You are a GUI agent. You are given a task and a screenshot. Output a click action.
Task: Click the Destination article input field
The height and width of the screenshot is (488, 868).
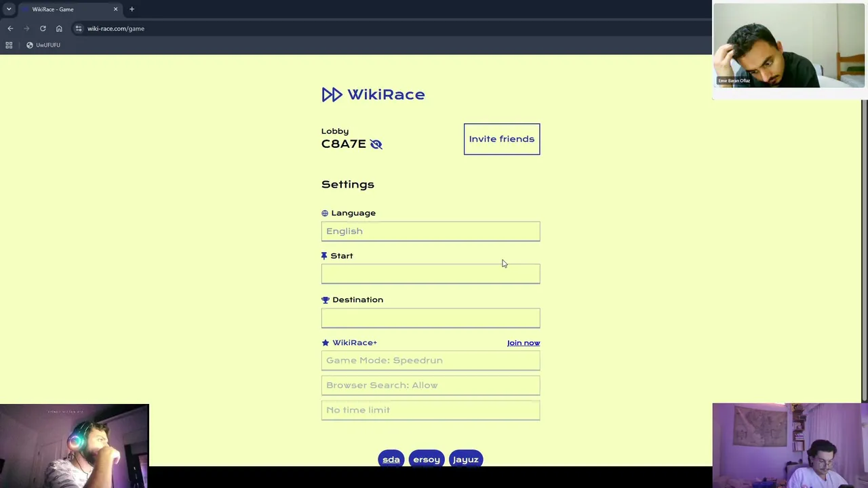tap(431, 318)
